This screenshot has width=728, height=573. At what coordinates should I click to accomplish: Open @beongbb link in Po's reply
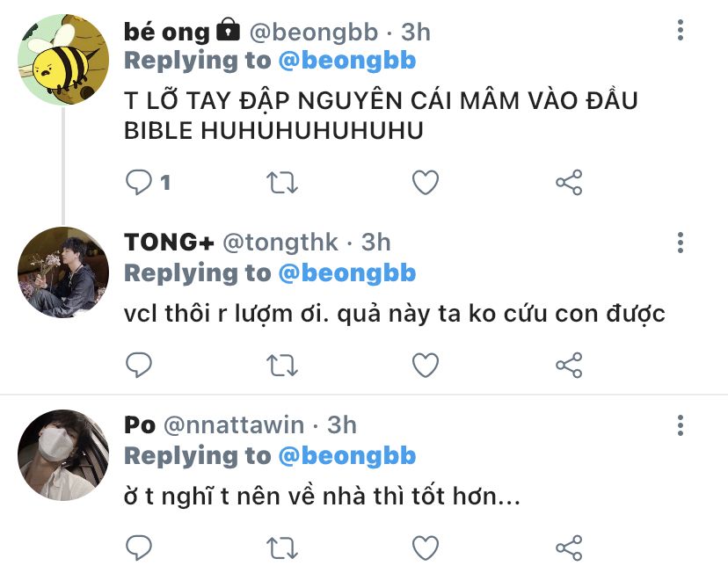tap(346, 456)
